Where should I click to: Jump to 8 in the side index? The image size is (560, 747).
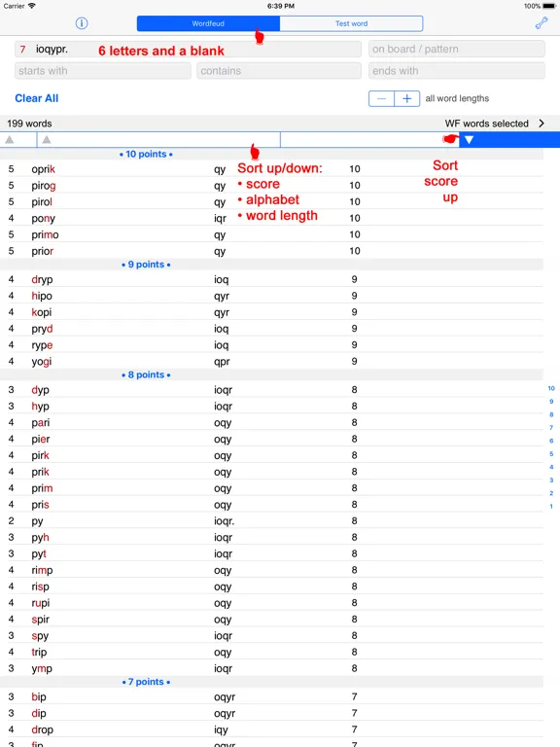click(551, 414)
